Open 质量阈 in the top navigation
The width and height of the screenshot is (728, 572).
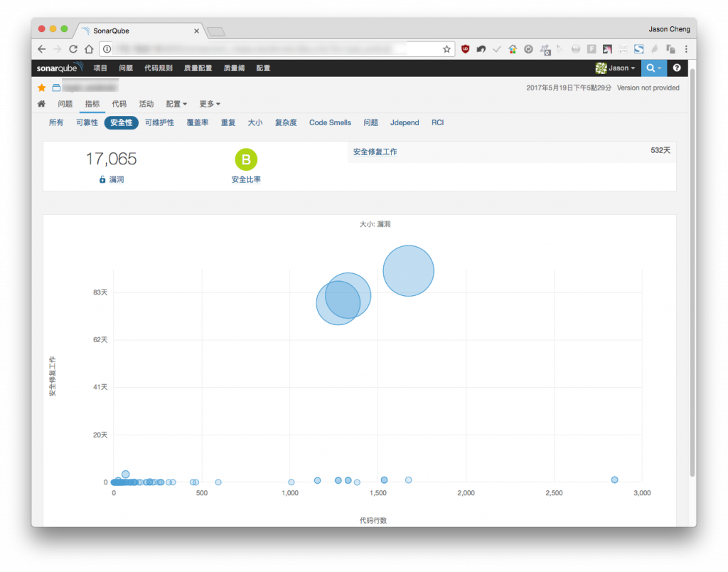point(234,68)
